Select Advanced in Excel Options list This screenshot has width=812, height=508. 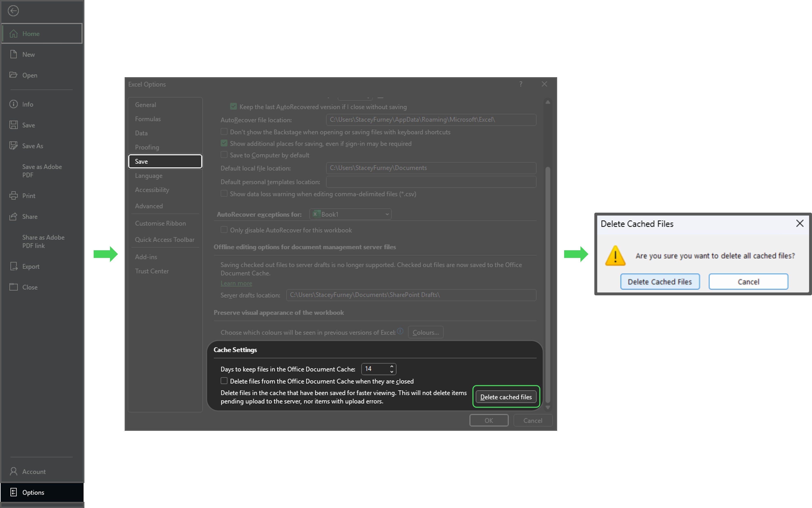[x=149, y=206]
